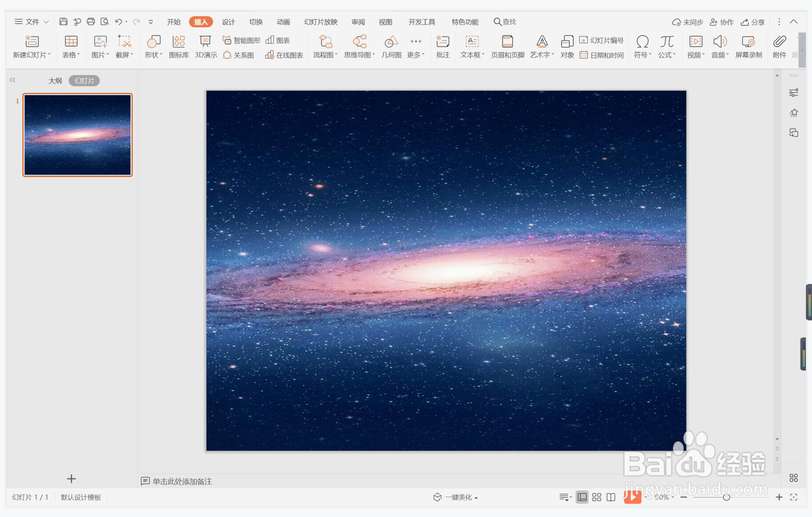Insert a Flowchart (流程图)
This screenshot has width=812, height=517.
click(x=325, y=47)
